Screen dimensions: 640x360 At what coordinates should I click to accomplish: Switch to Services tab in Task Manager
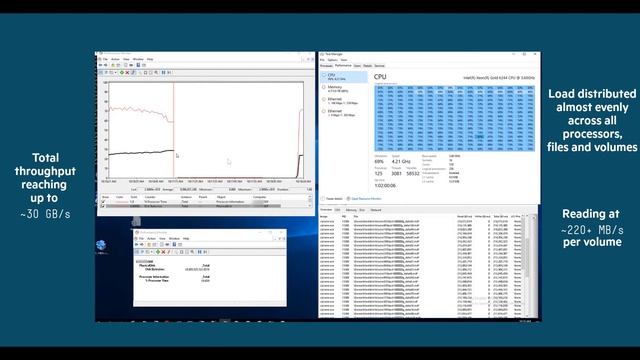click(380, 66)
